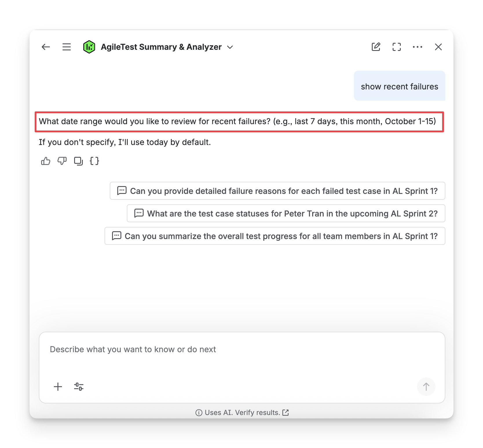Image resolution: width=483 pixels, height=448 pixels.
Task: Copy the response with the copy icon
Action: tap(78, 161)
